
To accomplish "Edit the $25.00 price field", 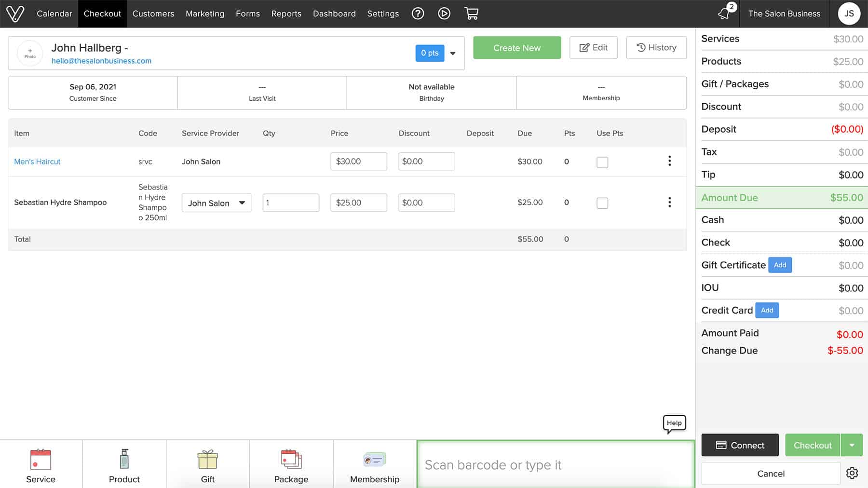I will pyautogui.click(x=359, y=203).
